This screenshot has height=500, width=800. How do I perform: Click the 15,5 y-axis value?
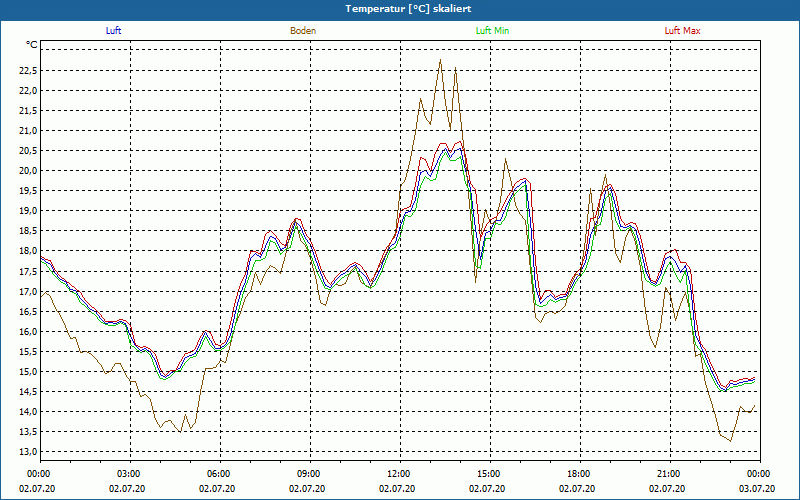(x=28, y=352)
